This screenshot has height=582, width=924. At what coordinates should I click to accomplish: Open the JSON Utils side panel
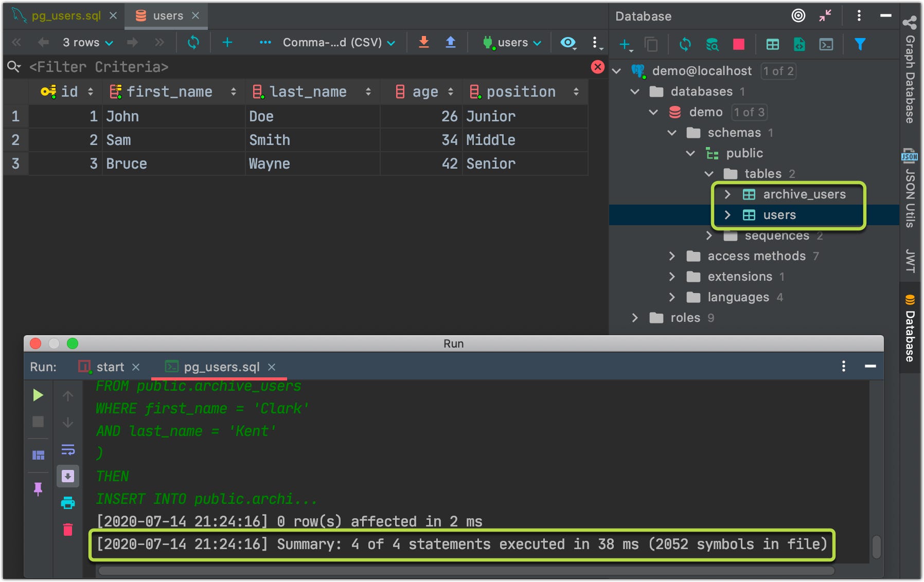(910, 189)
